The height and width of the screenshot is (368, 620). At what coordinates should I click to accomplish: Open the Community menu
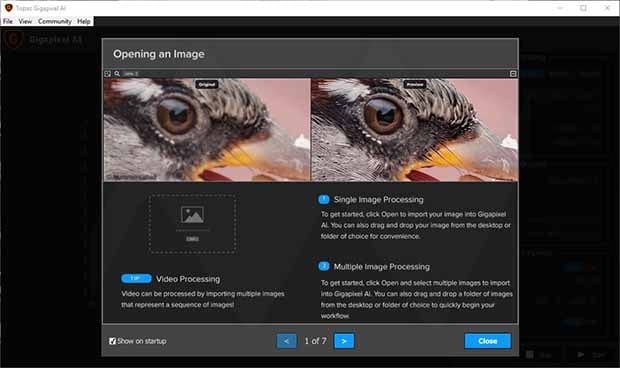pos(55,21)
